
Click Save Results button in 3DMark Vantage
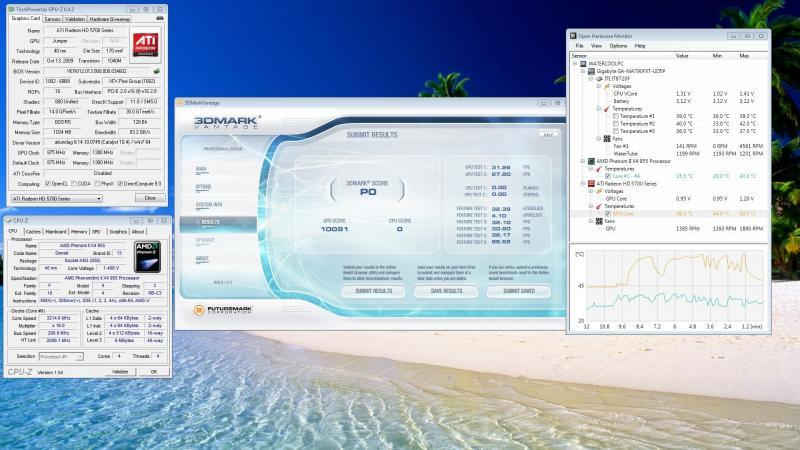click(x=446, y=291)
